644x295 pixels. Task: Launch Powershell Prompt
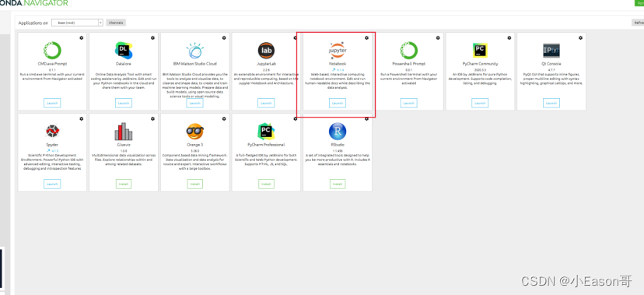408,103
